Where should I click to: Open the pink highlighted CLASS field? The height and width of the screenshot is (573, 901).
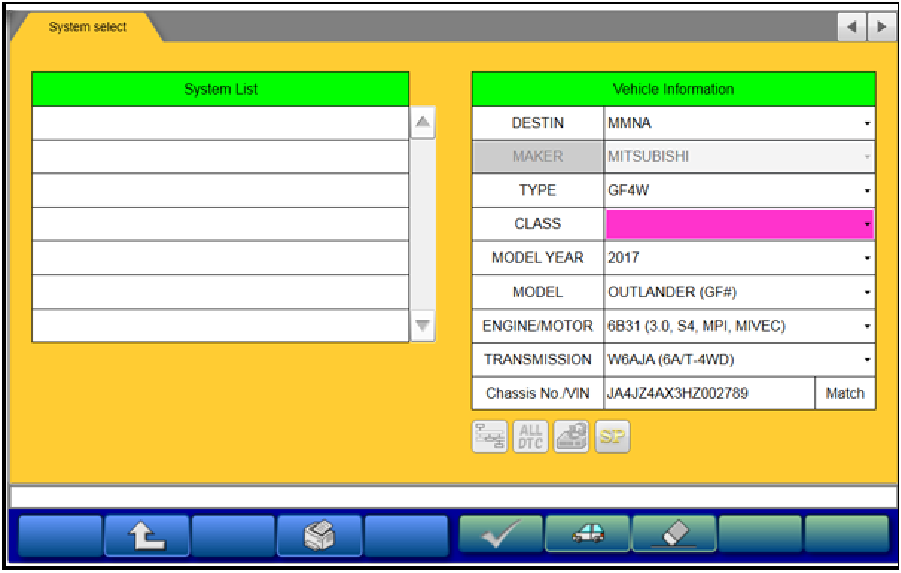click(x=739, y=224)
